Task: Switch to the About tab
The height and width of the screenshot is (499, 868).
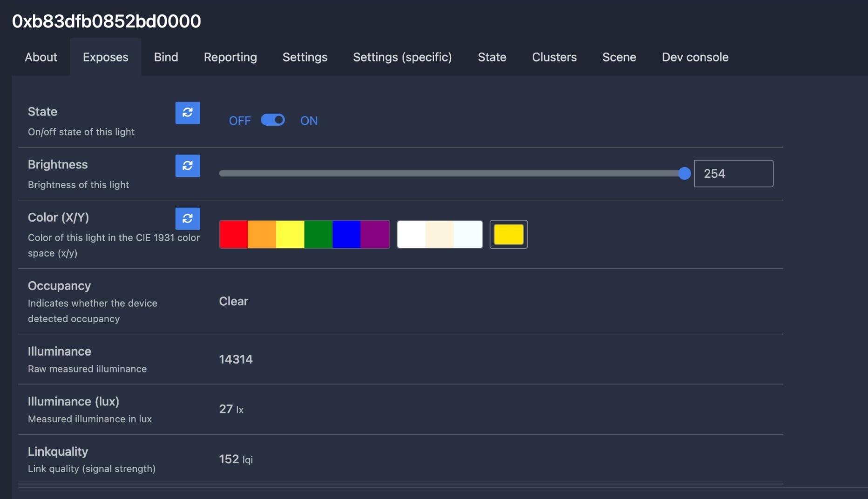Action: pyautogui.click(x=41, y=57)
